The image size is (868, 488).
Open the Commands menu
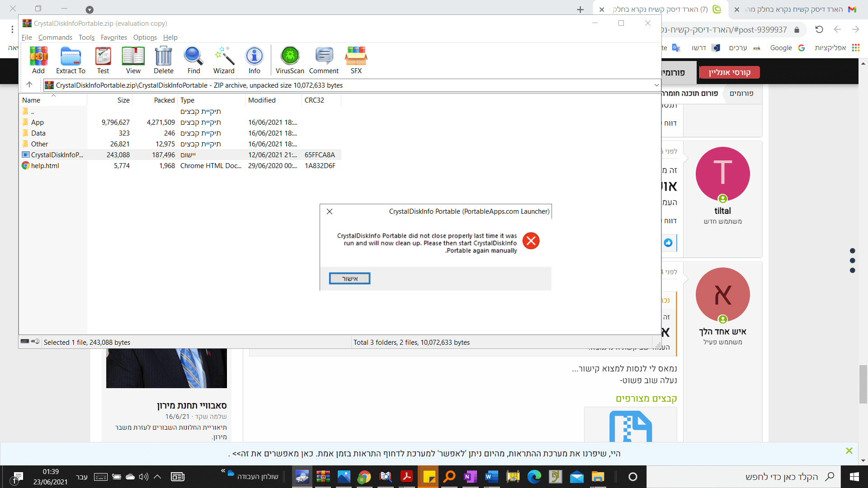click(55, 38)
